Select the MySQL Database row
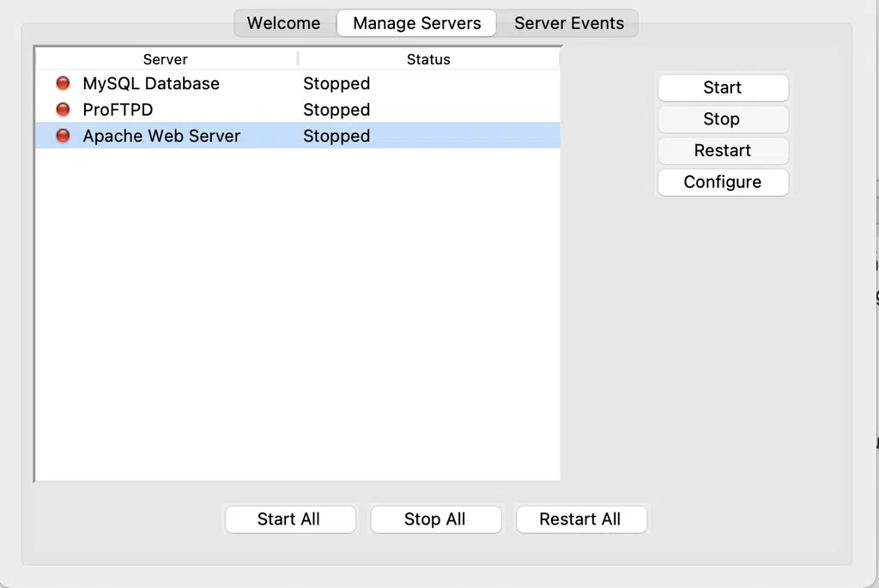The image size is (879, 588). [x=298, y=83]
